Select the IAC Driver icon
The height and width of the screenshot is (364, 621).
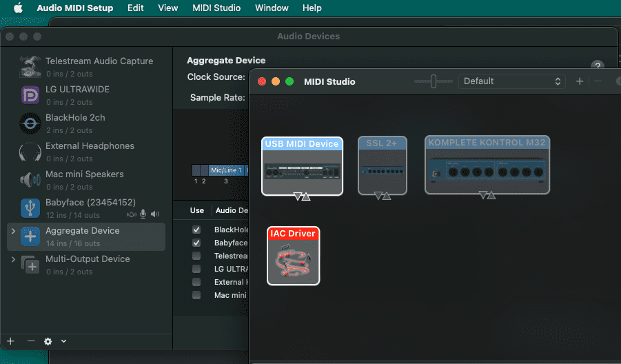(x=293, y=256)
